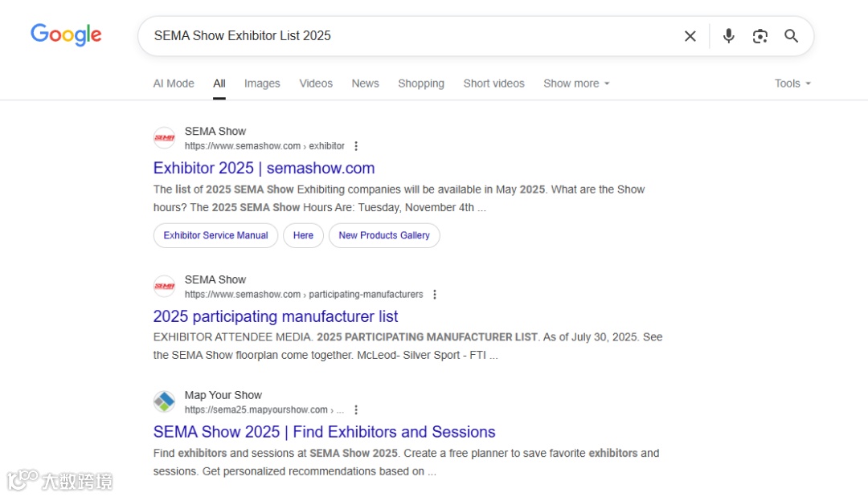This screenshot has height=497, width=868.
Task: Clear the search box with the X icon
Action: tap(690, 36)
